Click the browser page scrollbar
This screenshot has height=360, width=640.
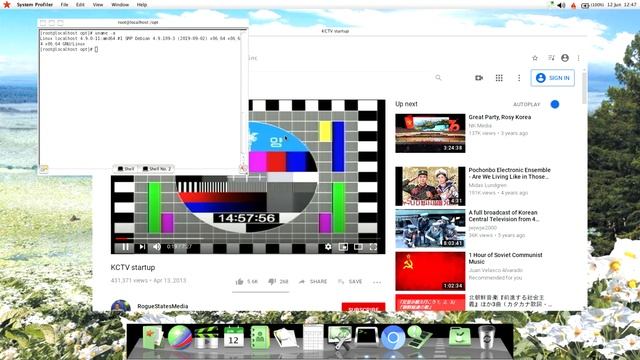(x=584, y=88)
